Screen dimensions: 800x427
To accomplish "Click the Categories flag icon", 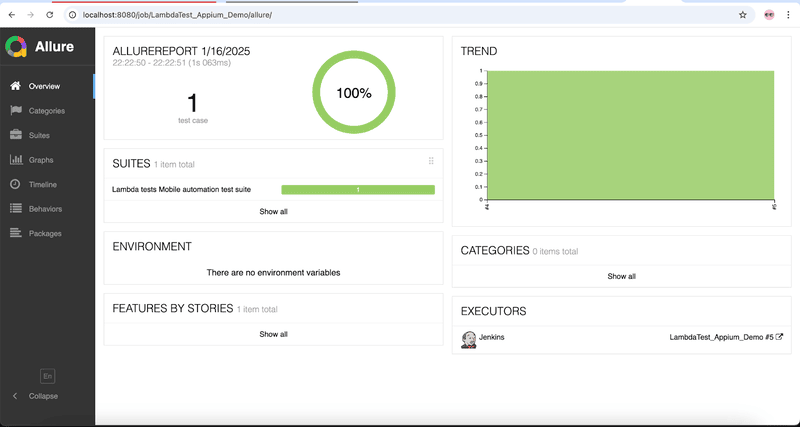I will pos(16,110).
